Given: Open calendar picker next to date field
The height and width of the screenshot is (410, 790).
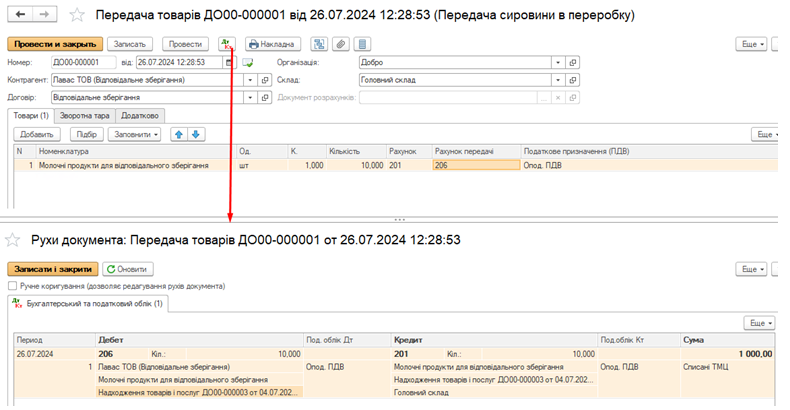Looking at the screenshot, I should (230, 62).
